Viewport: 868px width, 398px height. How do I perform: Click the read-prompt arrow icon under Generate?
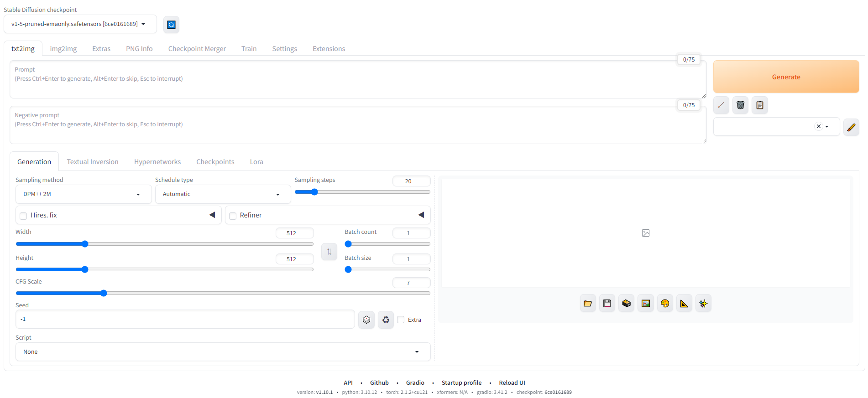pos(721,105)
